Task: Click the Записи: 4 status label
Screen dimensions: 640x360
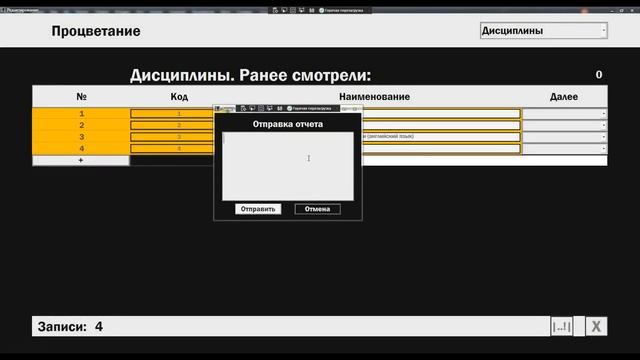Action: pos(70,327)
